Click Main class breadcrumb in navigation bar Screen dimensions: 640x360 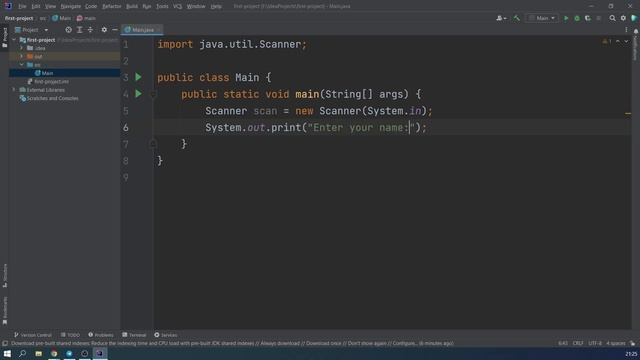62,18
